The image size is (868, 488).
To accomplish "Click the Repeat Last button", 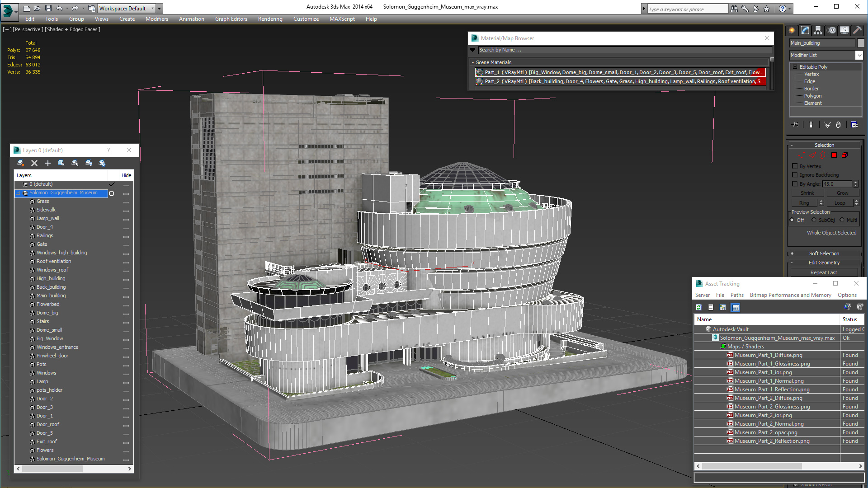I will pos(824,272).
